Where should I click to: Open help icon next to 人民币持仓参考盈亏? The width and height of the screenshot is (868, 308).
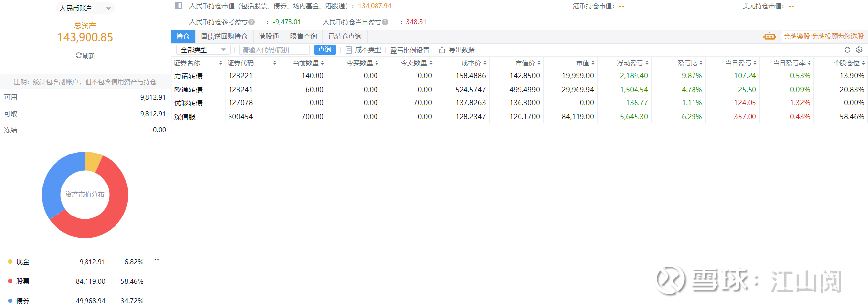pos(252,22)
